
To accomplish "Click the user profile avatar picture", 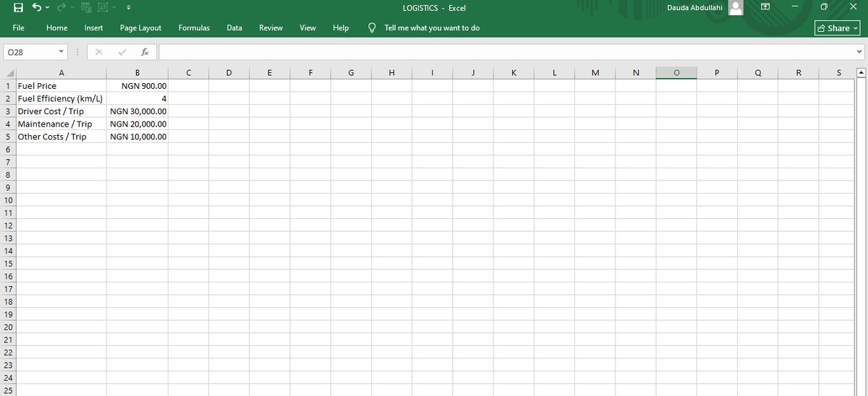I will 735,7.
